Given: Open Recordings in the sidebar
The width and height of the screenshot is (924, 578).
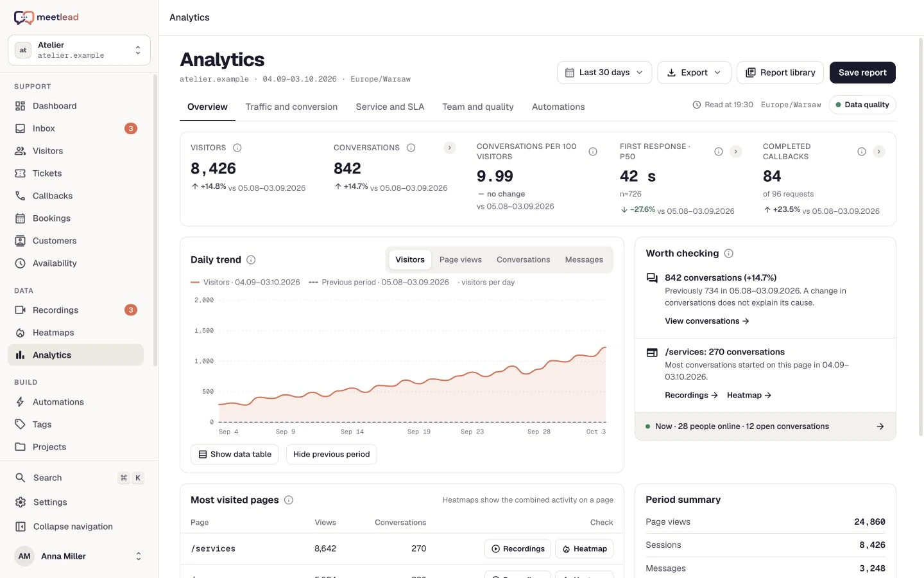Looking at the screenshot, I should pyautogui.click(x=76, y=310).
